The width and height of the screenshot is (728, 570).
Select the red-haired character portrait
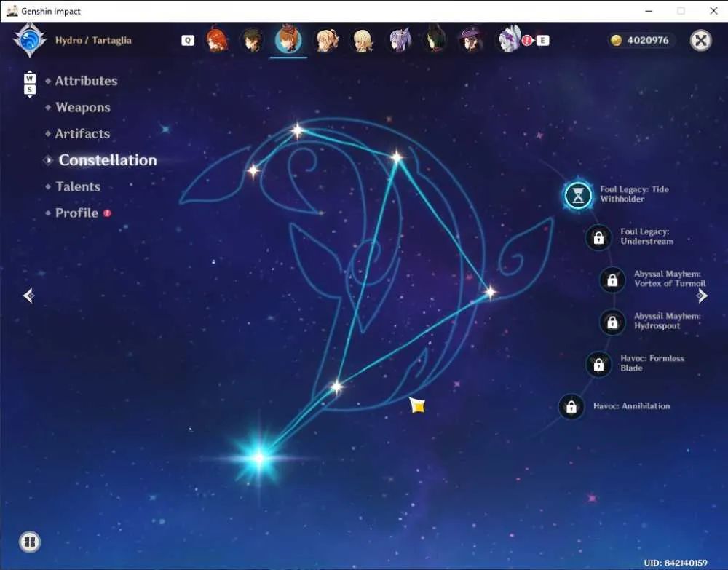pyautogui.click(x=217, y=40)
